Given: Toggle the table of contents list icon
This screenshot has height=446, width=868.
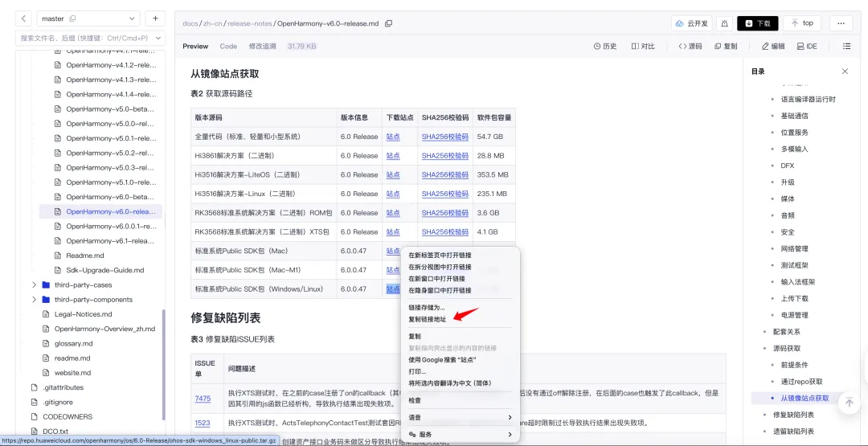Looking at the screenshot, I should pos(846,47).
